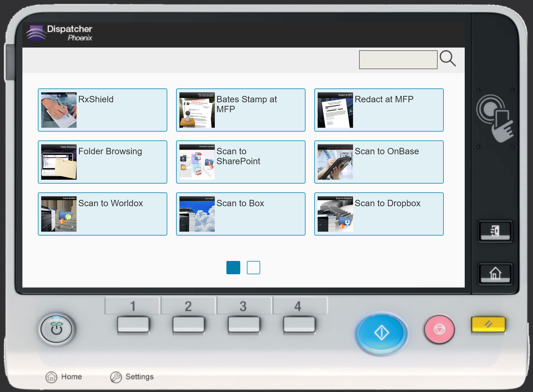Screen dimensions: 533x392
Task: Click the Dispatcher Phoenix logo
Action: click(59, 33)
